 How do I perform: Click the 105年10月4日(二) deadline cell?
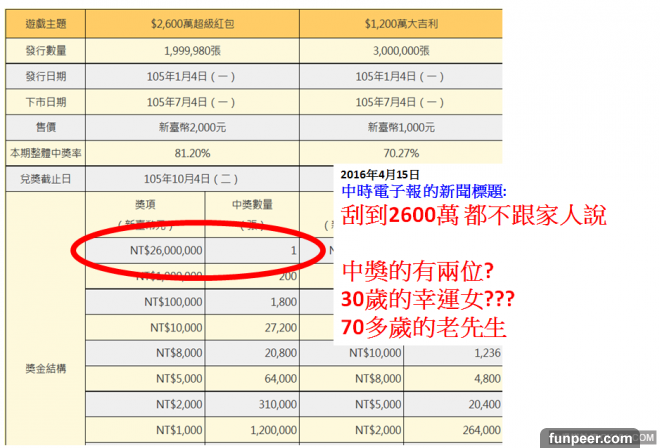(191, 179)
